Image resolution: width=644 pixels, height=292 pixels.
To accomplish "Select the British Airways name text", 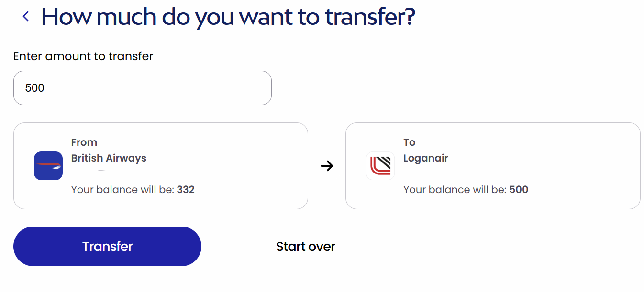I will (109, 158).
